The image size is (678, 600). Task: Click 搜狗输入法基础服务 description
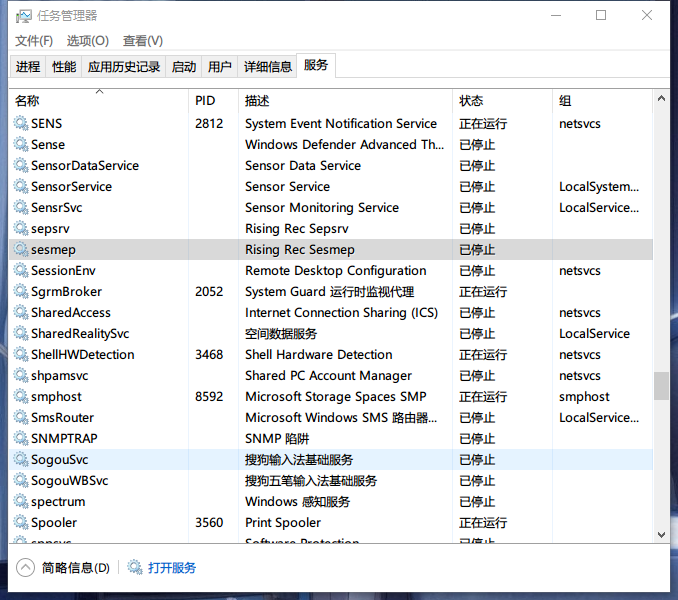click(x=299, y=460)
